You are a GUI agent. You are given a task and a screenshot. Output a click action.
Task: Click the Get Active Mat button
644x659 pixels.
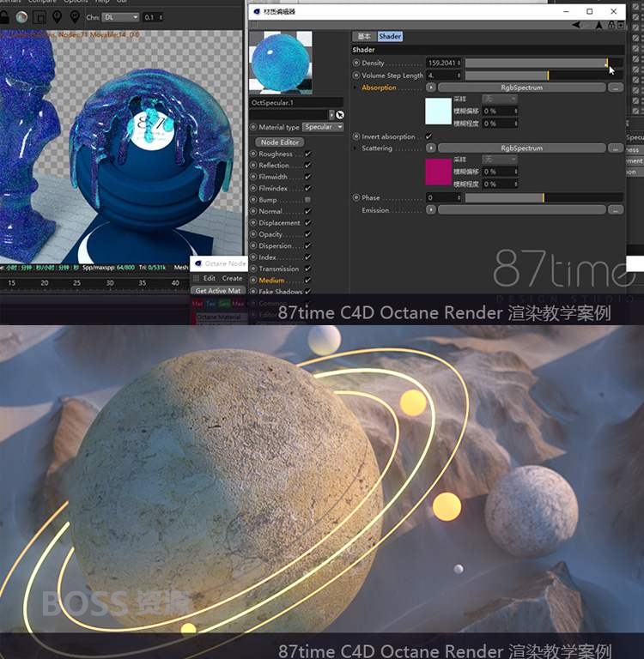[218, 290]
